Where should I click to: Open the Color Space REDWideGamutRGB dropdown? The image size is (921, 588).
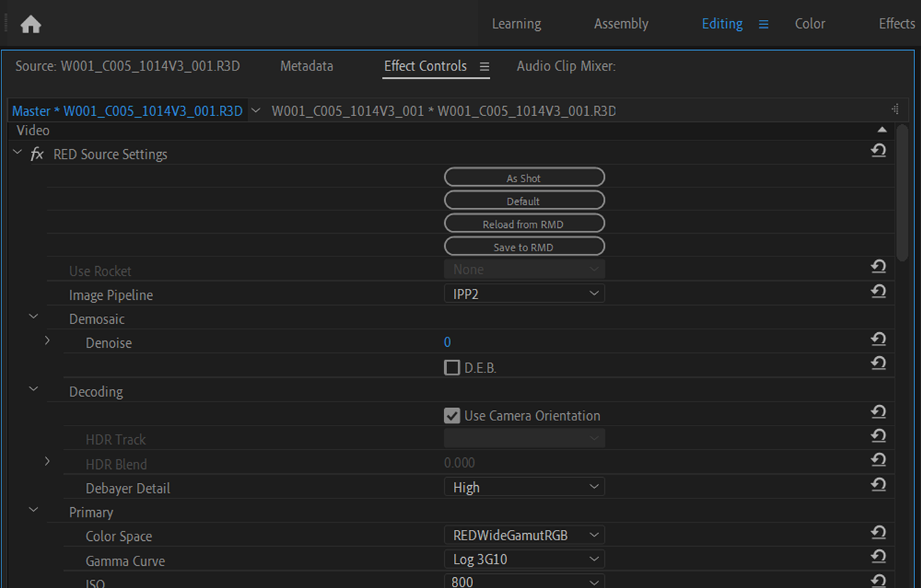[524, 535]
